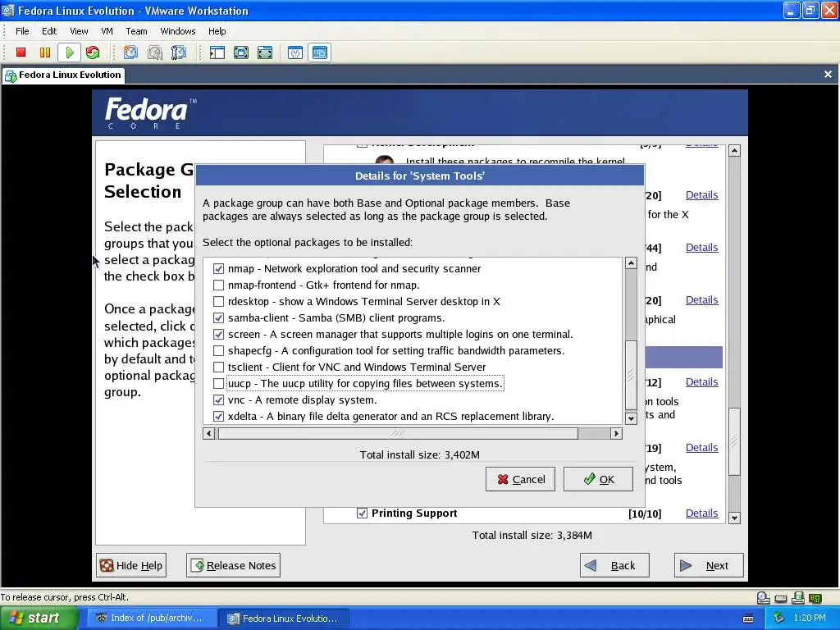Uncheck the xdelta package checkbox
Image resolution: width=840 pixels, height=630 pixels.
pyautogui.click(x=218, y=416)
